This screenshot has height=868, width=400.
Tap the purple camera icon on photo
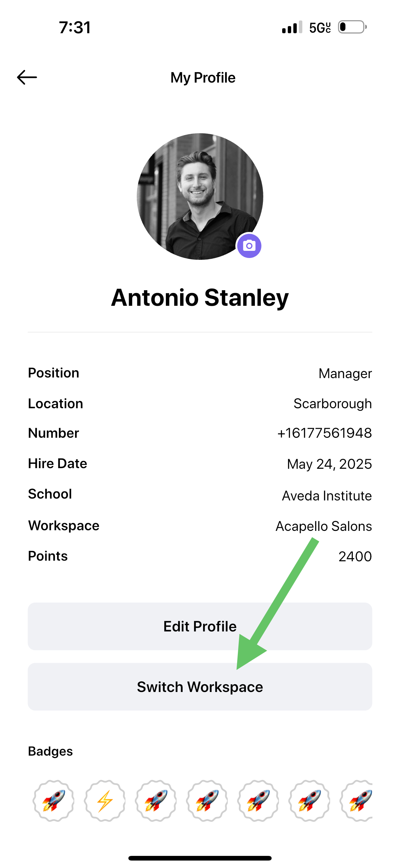coord(249,246)
